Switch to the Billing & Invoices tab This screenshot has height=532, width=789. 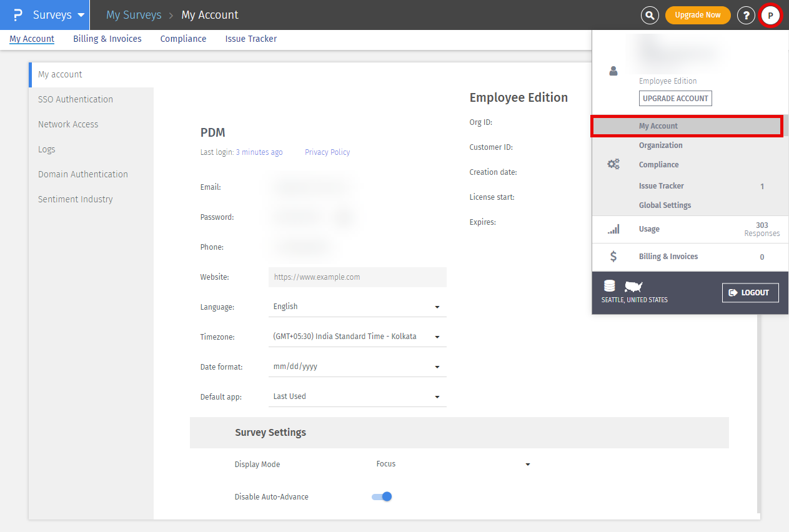(x=107, y=39)
